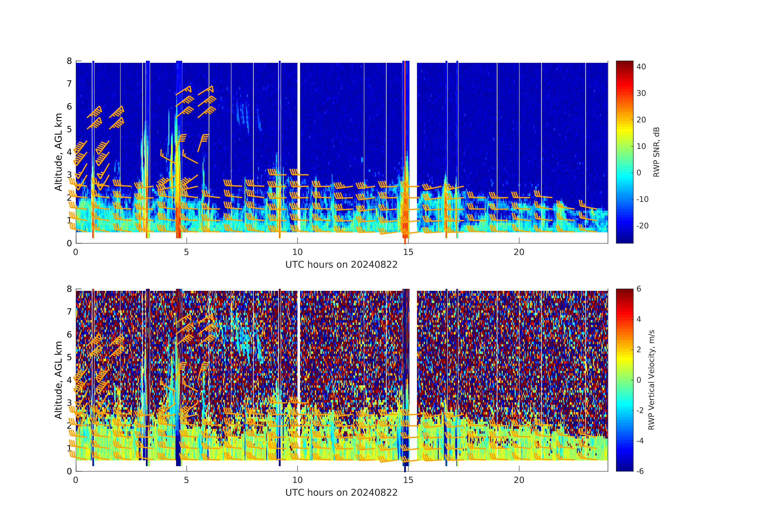775x532 pixels.
Task: Click the RWP SNR colorbar in top plot
Action: (624, 152)
